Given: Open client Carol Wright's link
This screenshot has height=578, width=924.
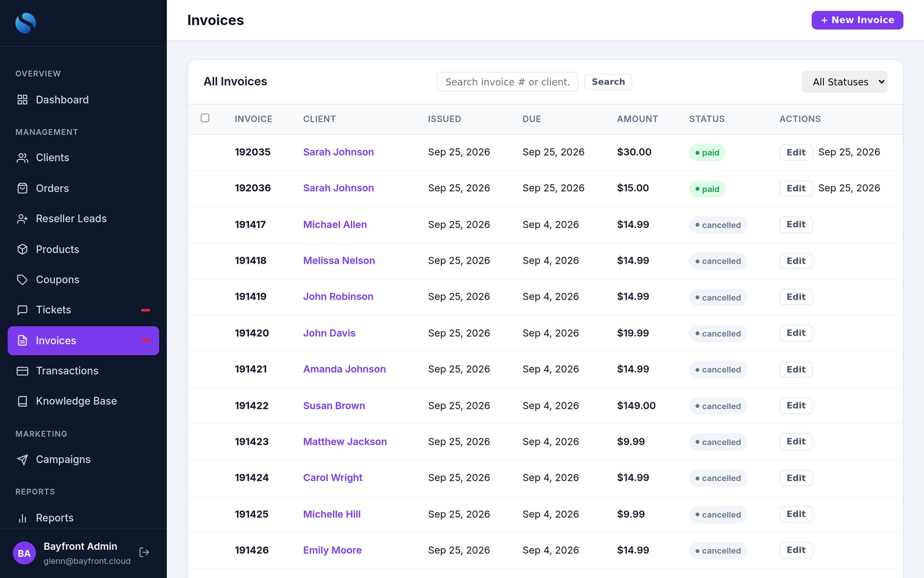Looking at the screenshot, I should [x=333, y=477].
